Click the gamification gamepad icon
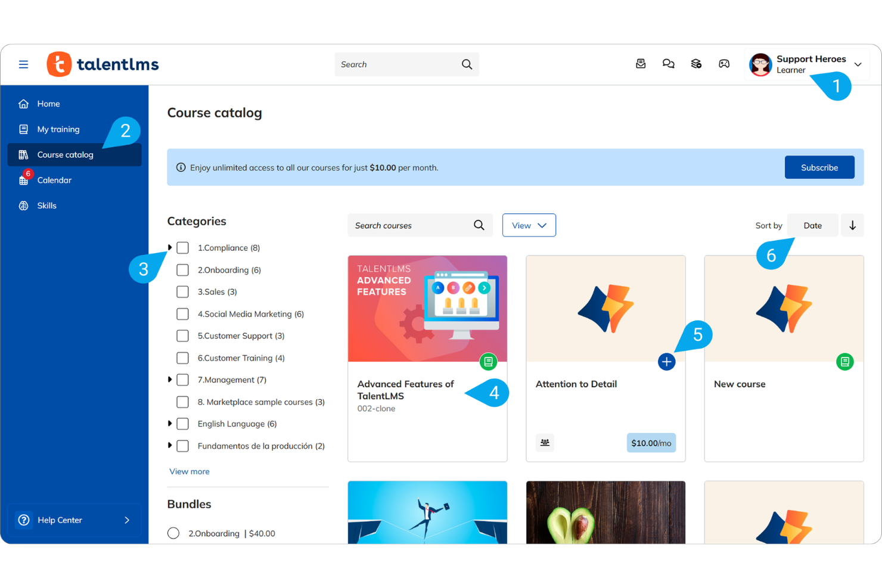This screenshot has width=882, height=588. (723, 64)
